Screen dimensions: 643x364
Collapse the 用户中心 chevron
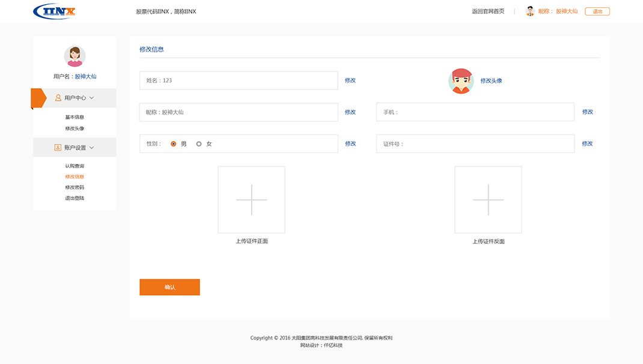pyautogui.click(x=92, y=98)
